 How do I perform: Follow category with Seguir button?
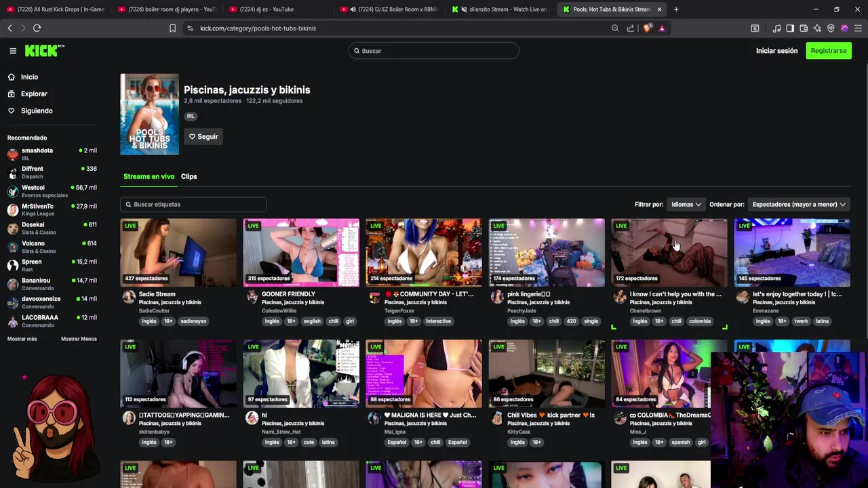click(x=203, y=137)
